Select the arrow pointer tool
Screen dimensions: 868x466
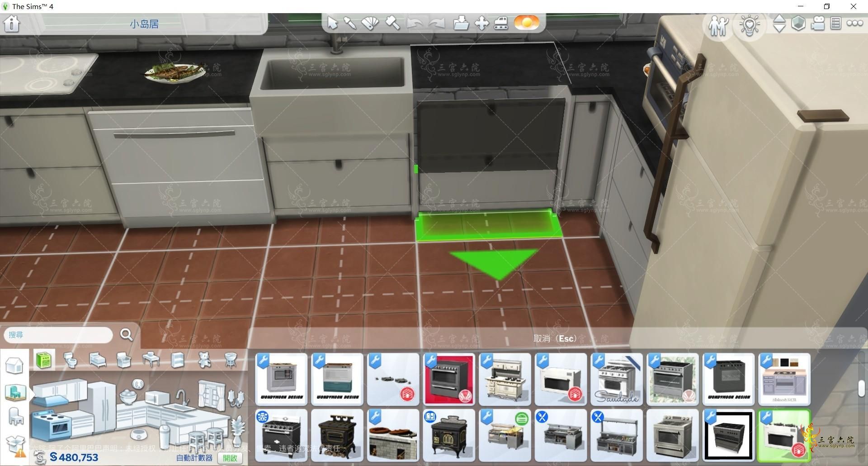click(x=333, y=23)
